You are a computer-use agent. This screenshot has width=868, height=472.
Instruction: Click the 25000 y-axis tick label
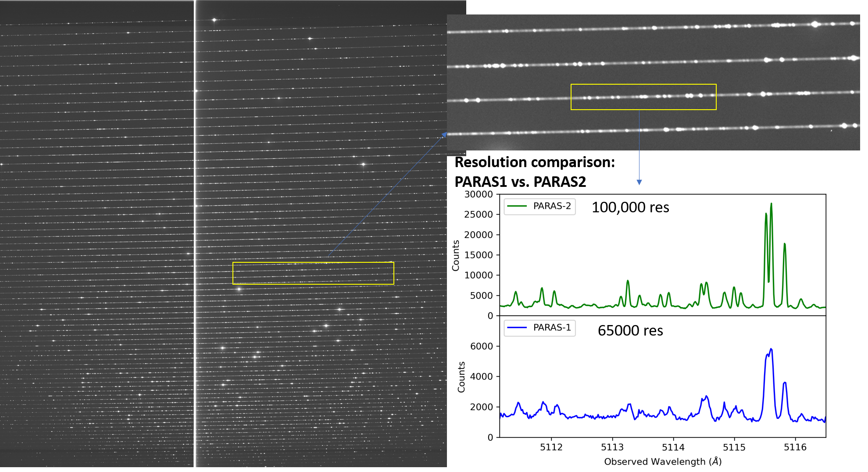point(479,215)
